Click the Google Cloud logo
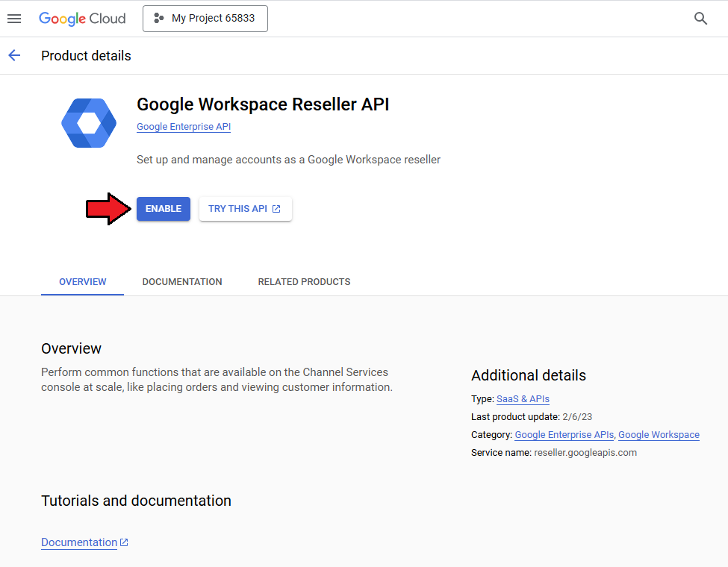This screenshot has height=567, width=728. coord(82,19)
